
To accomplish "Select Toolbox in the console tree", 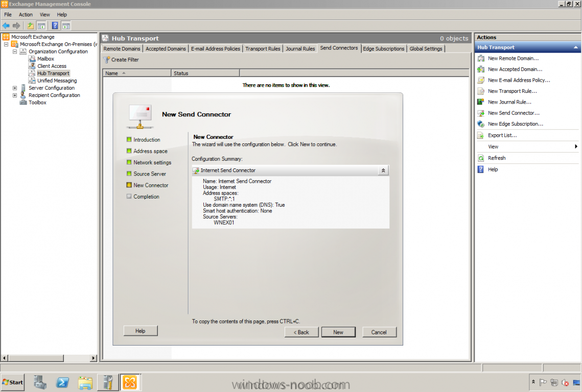I will 37,103.
